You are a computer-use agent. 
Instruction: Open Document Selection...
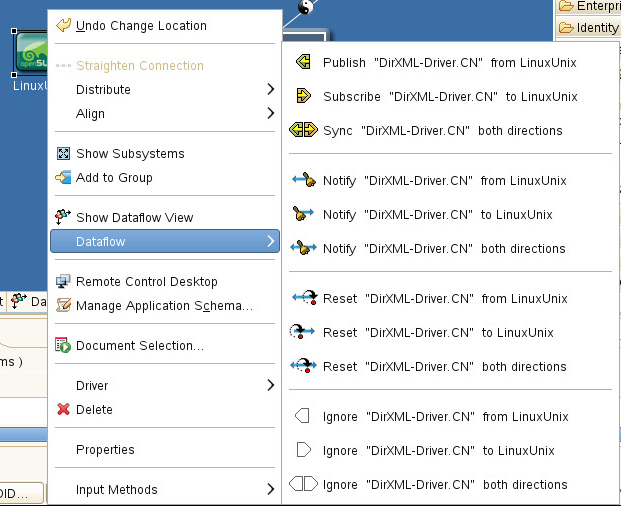(165, 346)
